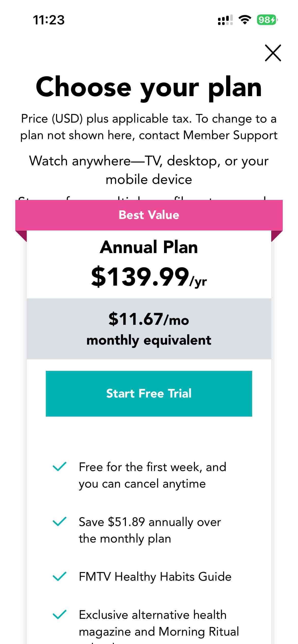Tap the checkmark next to FMTV Healthy Habits Guide

[x=59, y=577]
